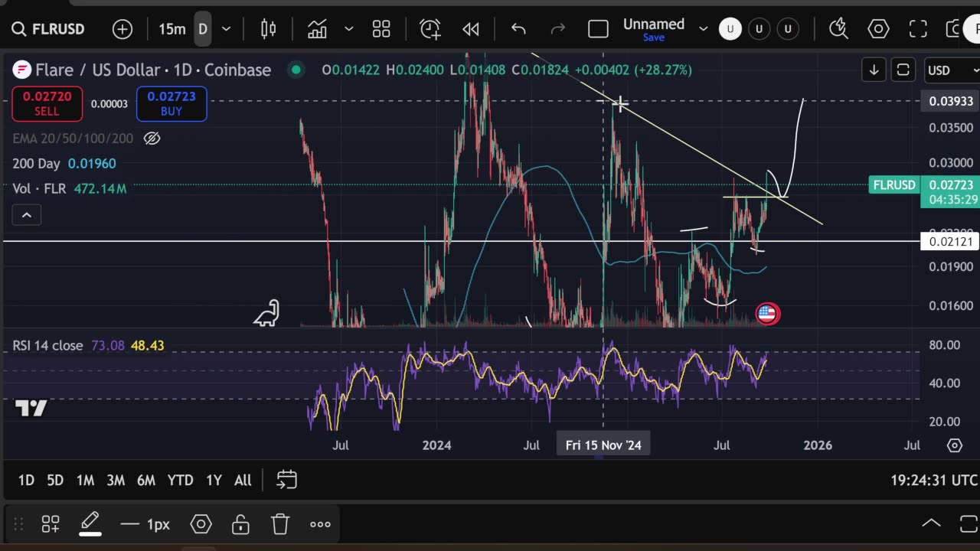Click the RSI 14 close legend
Screen dimensions: 980x551
point(47,346)
